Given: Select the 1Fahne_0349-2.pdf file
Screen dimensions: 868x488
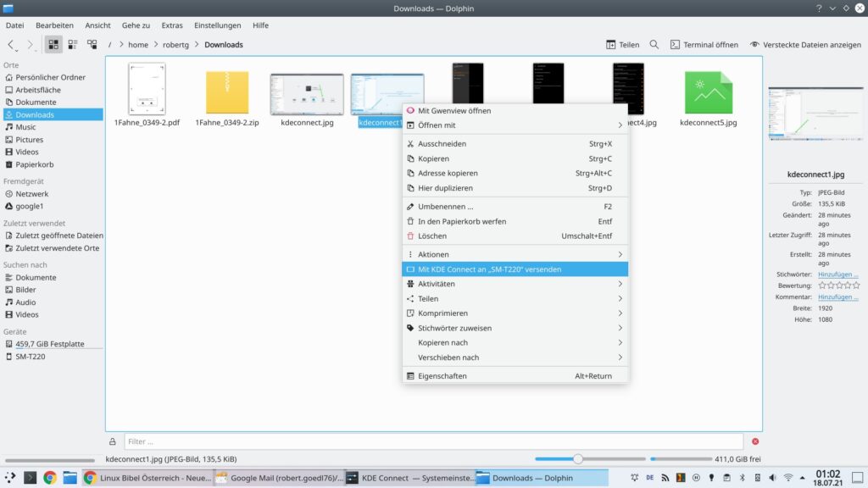Looking at the screenshot, I should pyautogui.click(x=147, y=95).
